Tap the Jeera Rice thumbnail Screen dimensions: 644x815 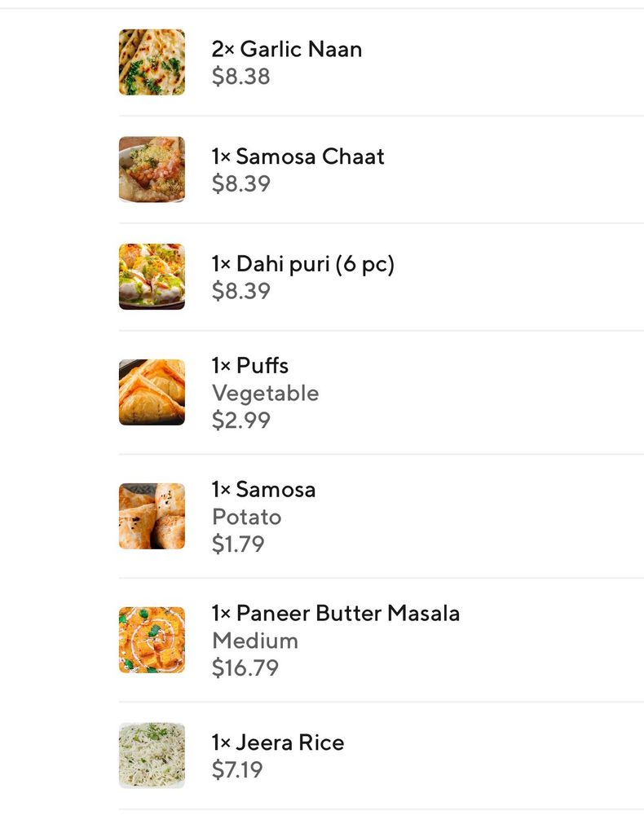pyautogui.click(x=152, y=756)
